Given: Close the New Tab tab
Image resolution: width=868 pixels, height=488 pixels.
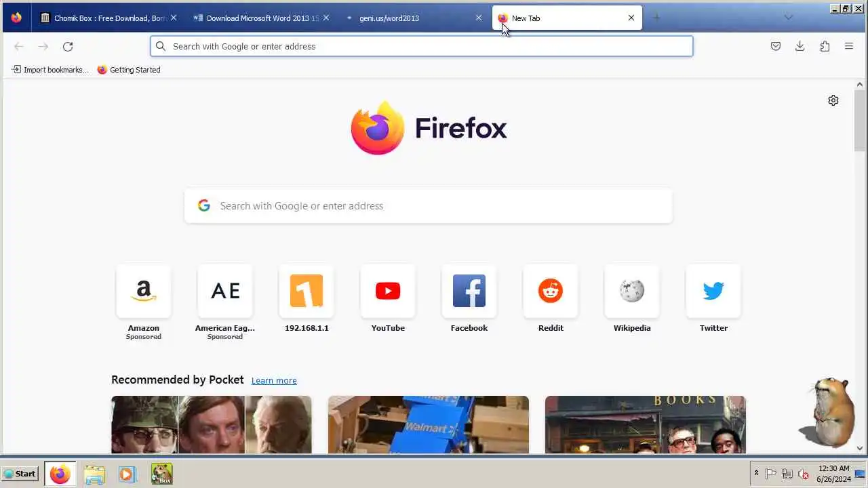Looking at the screenshot, I should click(x=631, y=18).
